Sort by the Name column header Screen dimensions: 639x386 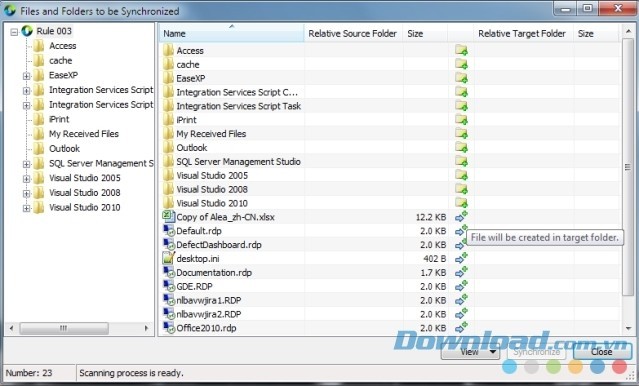[231, 33]
